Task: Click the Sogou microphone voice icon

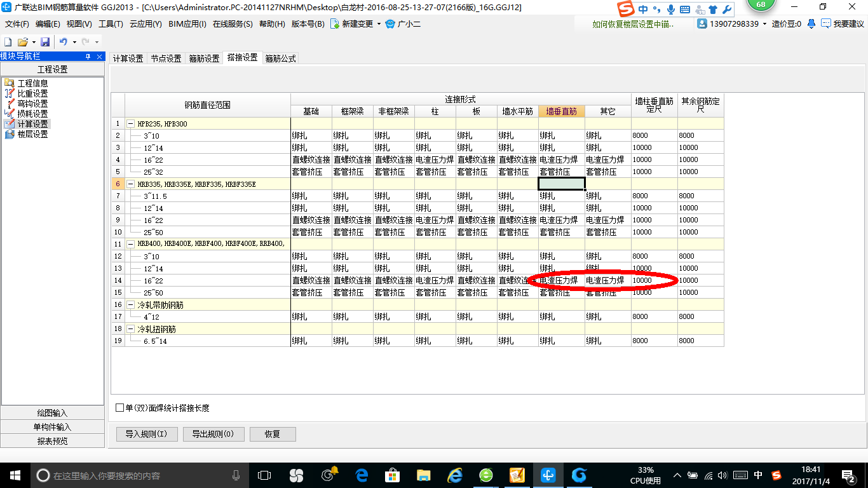Action: point(672,10)
